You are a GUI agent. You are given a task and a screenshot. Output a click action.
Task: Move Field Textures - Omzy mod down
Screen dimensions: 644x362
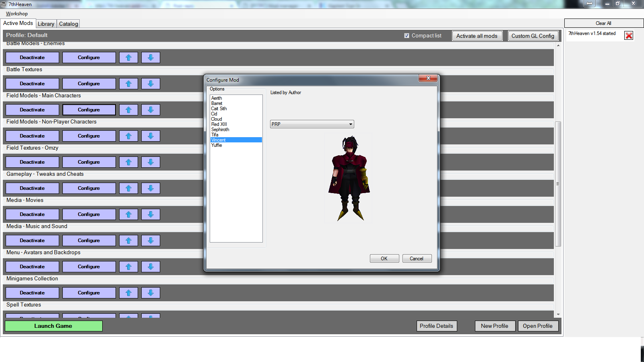[151, 162]
